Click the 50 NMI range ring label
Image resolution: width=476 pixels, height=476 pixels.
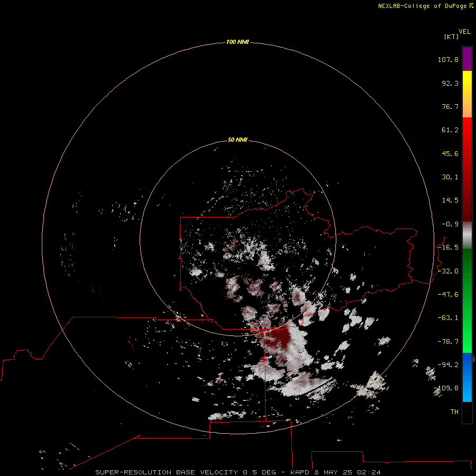click(237, 140)
